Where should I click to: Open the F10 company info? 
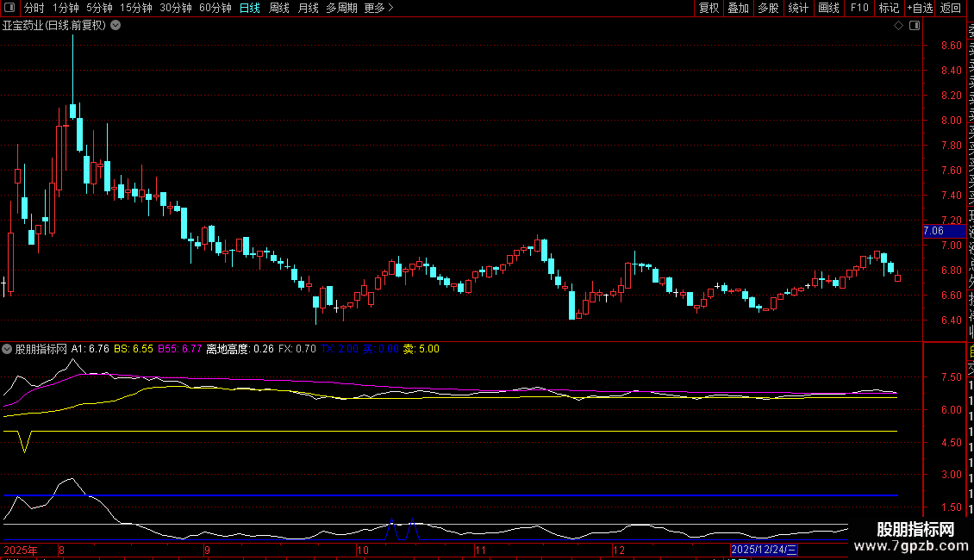[x=859, y=8]
